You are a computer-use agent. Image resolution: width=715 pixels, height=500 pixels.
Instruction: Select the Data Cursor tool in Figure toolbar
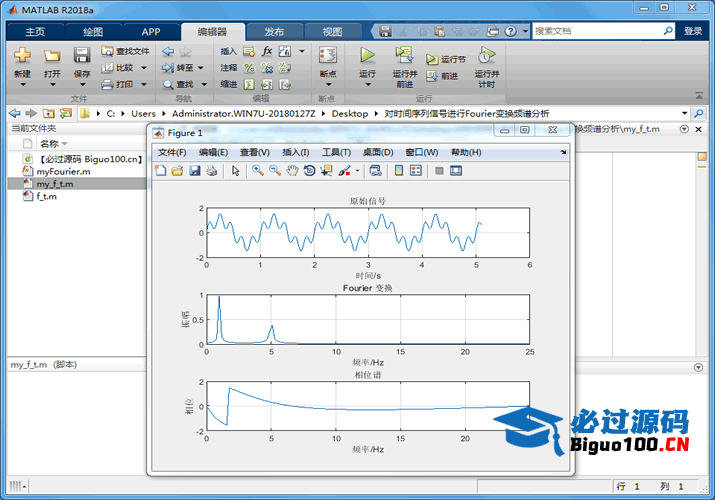pyautogui.click(x=326, y=170)
